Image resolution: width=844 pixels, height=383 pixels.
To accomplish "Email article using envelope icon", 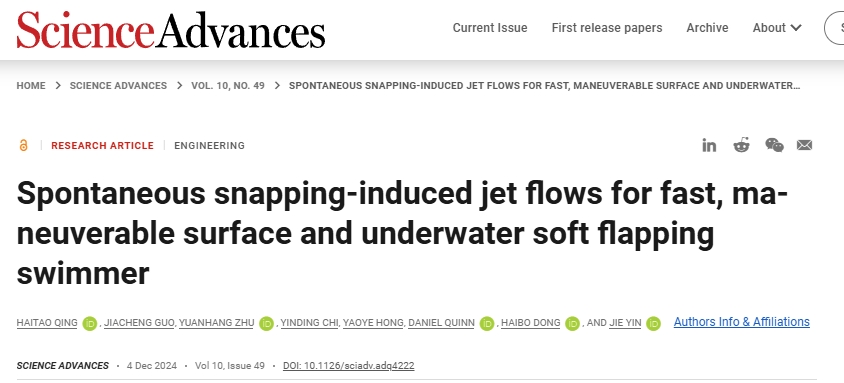I will coord(804,145).
